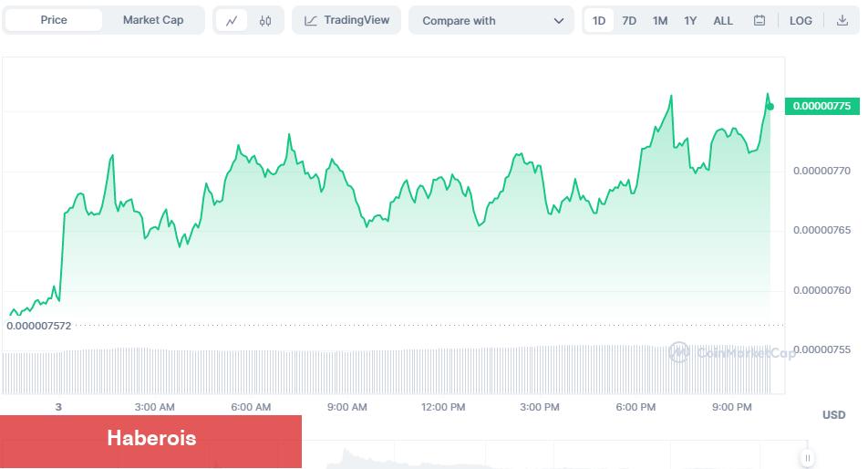
Task: Click the 0.00000755 axis label
Action: click(x=821, y=349)
